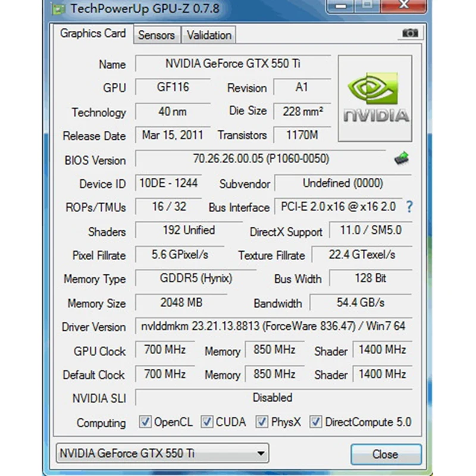Click the DirectX Support field 11.0 / SM5.0
Screen dimensions: 476x476
pos(371,230)
